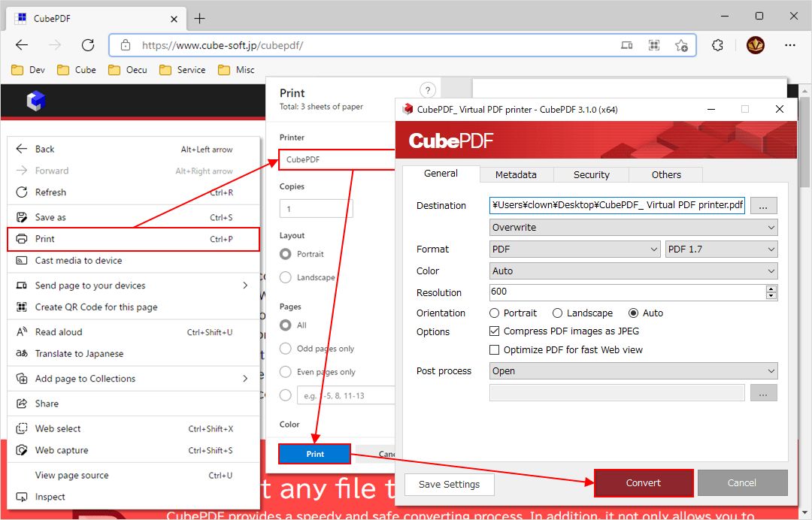Click the Refresh page icon
Image resolution: width=812 pixels, height=520 pixels.
87,44
